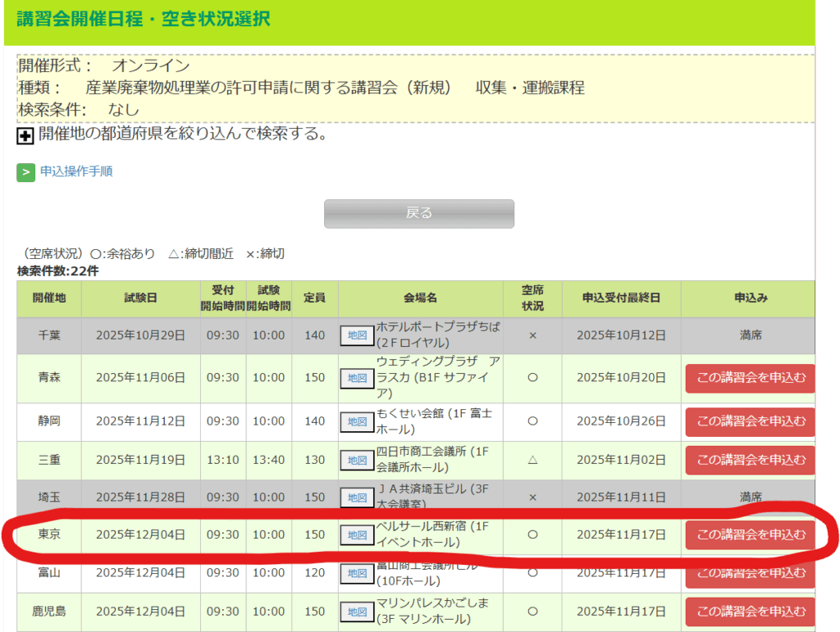Open the 地図 map for the 青森 venue
Image resolution: width=840 pixels, height=632 pixels.
357,378
